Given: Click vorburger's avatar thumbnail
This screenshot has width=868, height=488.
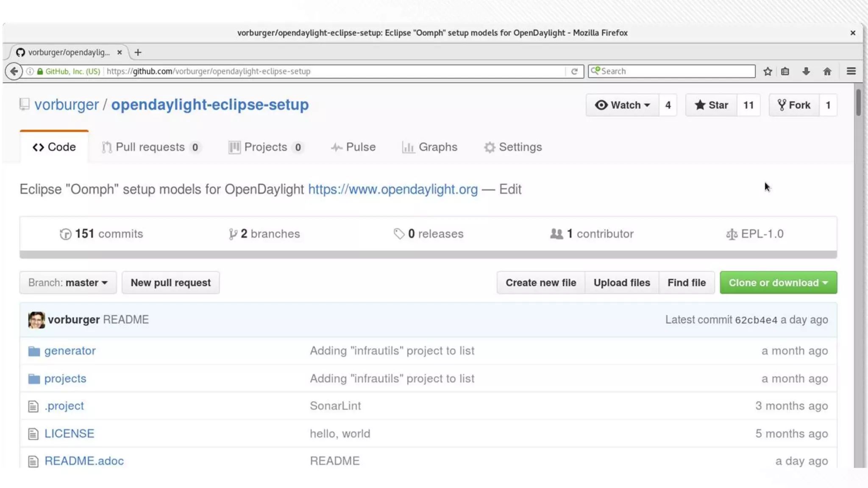Looking at the screenshot, I should [36, 320].
